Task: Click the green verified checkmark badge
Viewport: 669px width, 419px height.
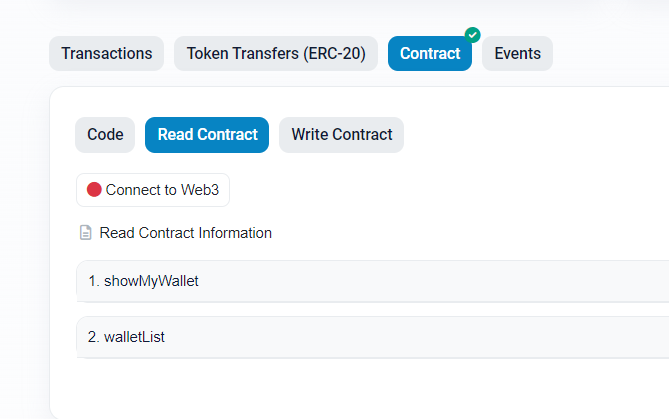Action: [x=472, y=35]
